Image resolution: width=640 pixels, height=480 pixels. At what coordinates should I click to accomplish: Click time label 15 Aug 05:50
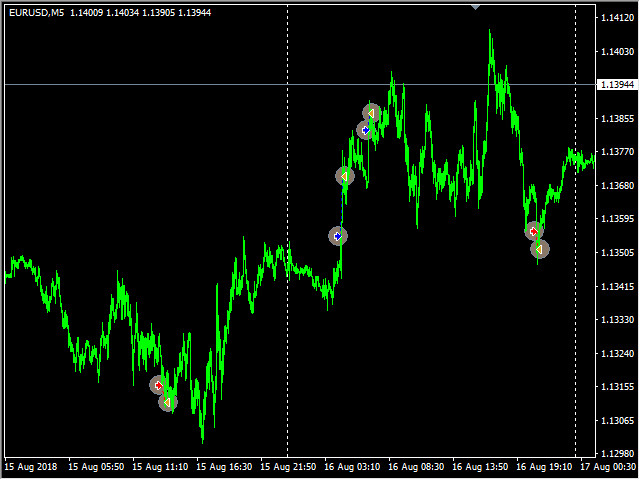click(96, 467)
